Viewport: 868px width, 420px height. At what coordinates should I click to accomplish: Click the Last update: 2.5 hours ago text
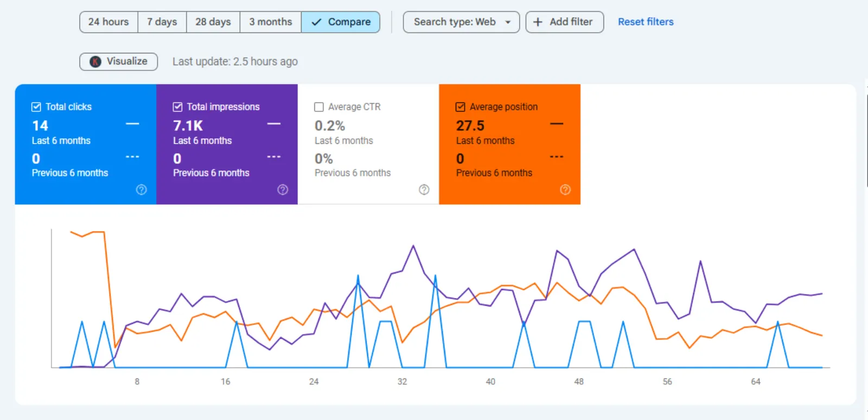pos(235,62)
